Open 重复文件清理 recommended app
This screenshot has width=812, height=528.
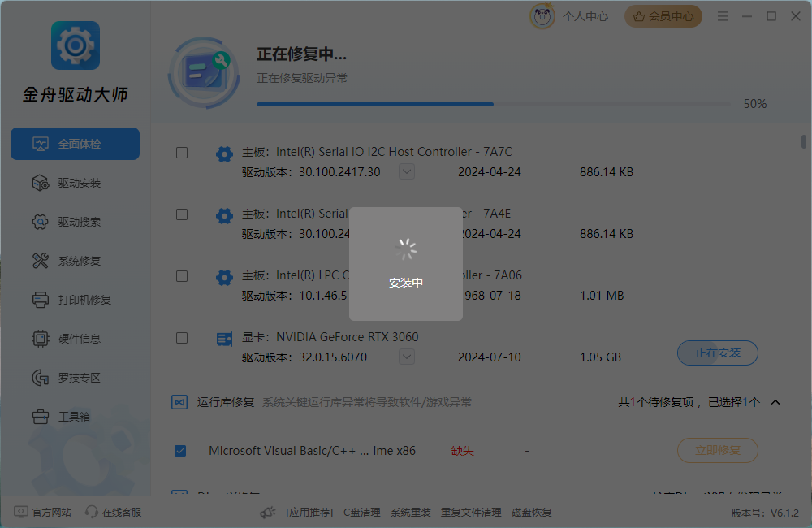tap(471, 513)
